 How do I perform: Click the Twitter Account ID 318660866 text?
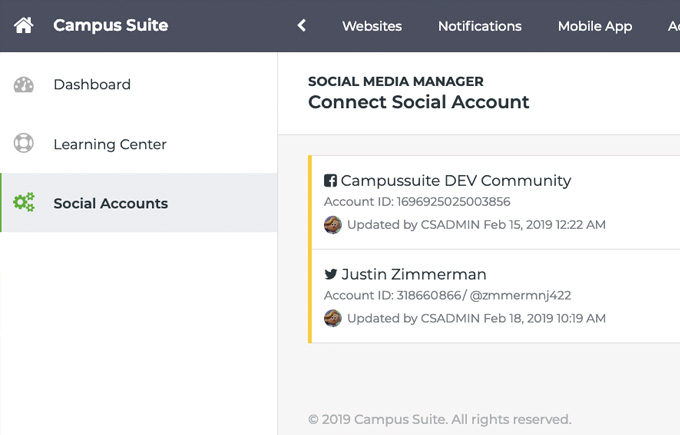pyautogui.click(x=447, y=295)
